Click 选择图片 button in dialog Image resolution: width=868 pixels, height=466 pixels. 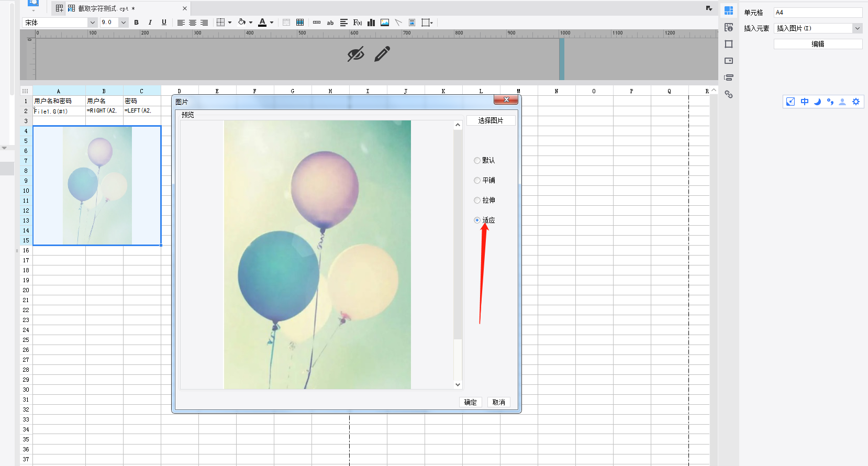[x=491, y=120]
